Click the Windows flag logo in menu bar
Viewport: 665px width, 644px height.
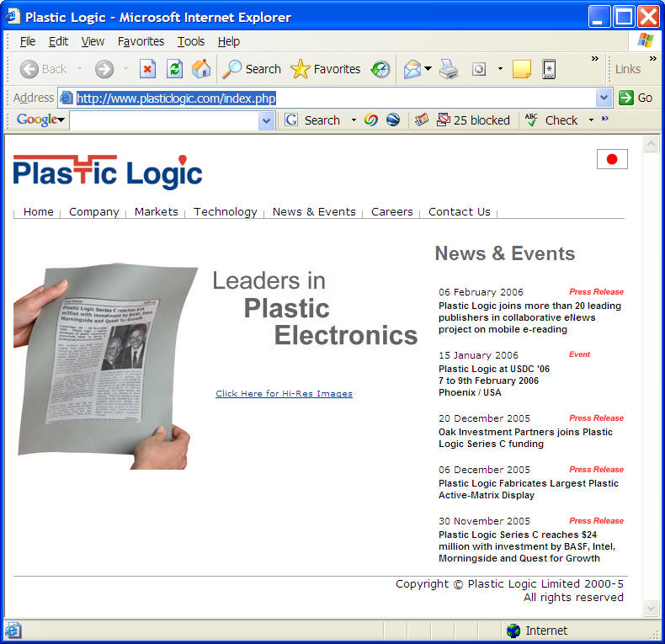coord(645,40)
